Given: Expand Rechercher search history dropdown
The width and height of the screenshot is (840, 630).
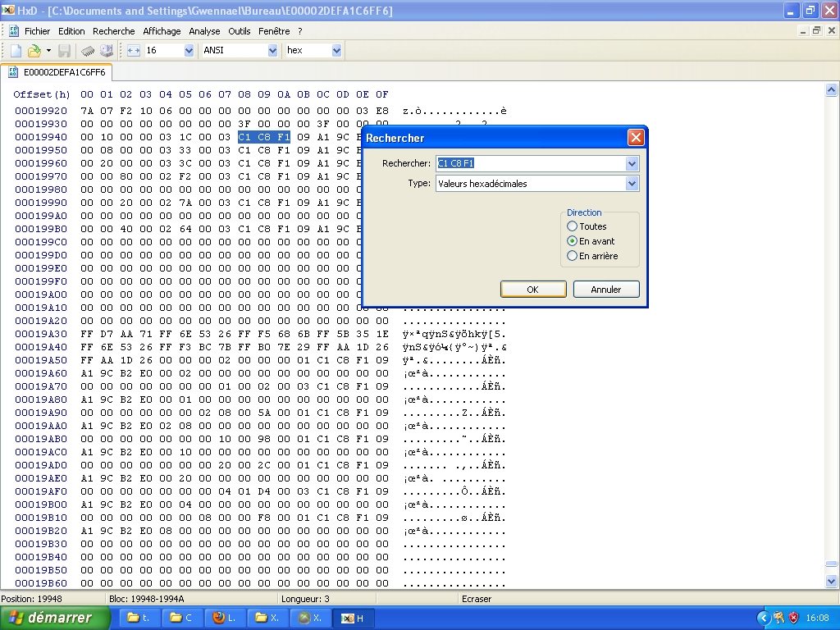Looking at the screenshot, I should [632, 163].
